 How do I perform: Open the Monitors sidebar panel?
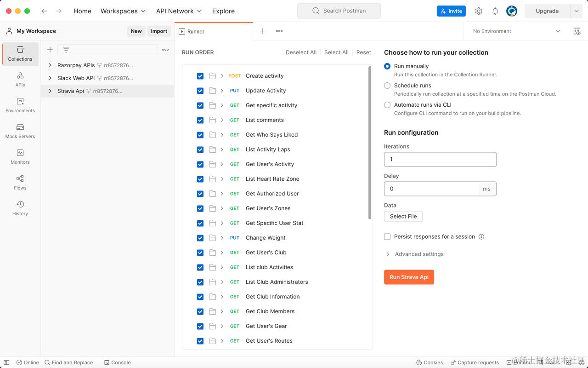[20, 157]
